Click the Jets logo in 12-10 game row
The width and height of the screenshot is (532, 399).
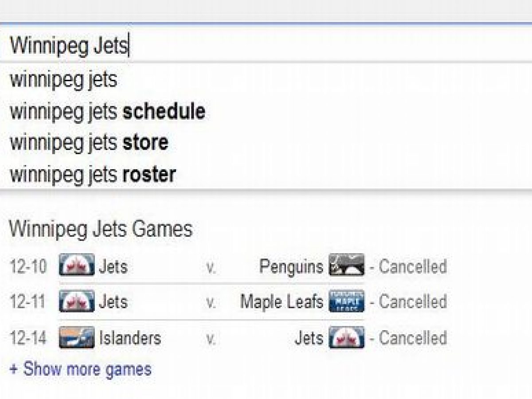[x=76, y=266]
